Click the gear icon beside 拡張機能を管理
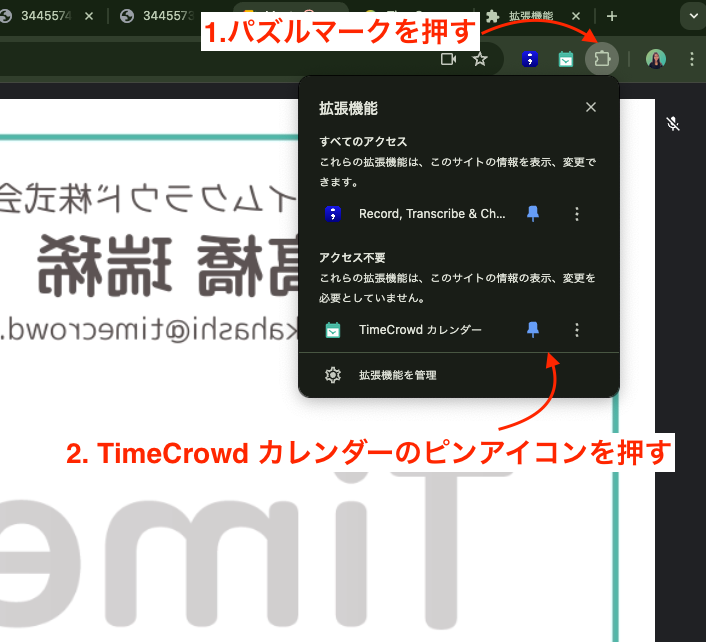706x642 pixels. click(333, 375)
